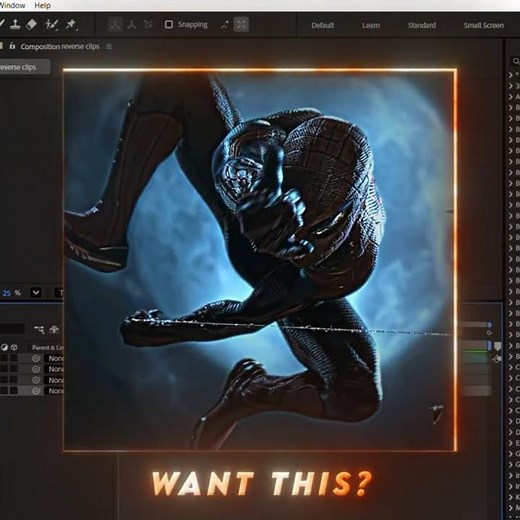
Task: Toggle 3D layer switch on highlighted bottom layer row
Action: [14, 391]
